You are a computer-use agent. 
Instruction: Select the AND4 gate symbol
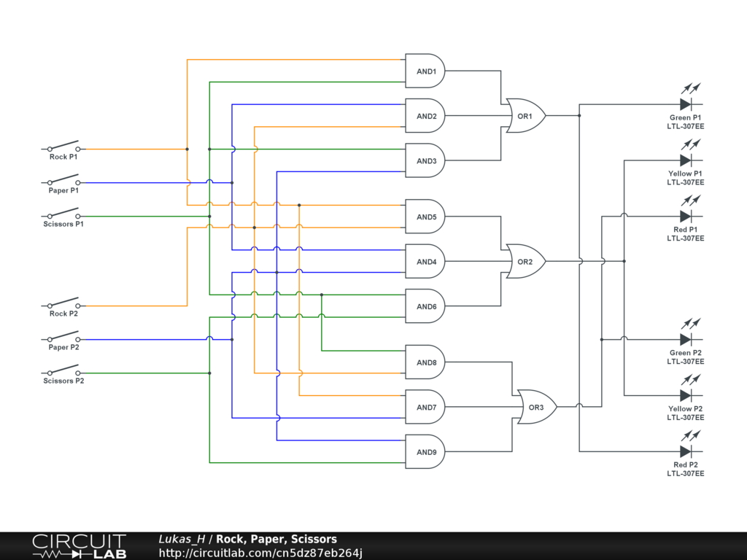click(425, 261)
